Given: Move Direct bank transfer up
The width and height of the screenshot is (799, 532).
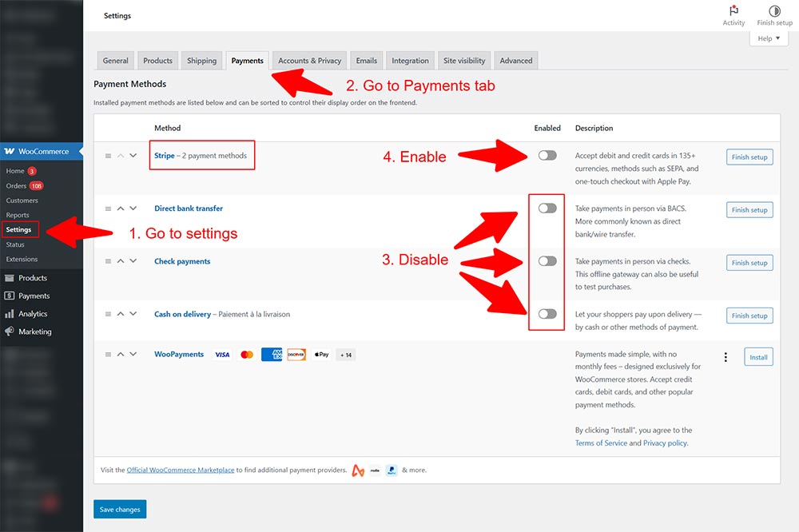Looking at the screenshot, I should point(121,208).
